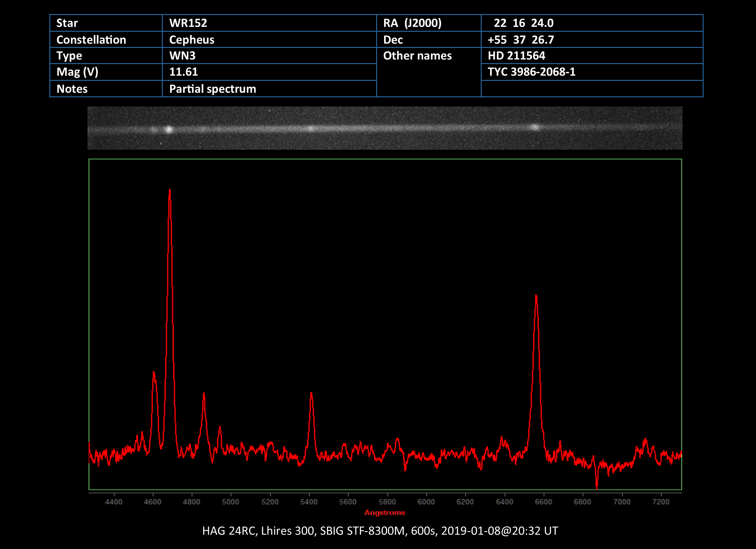
Task: Click the Partial spectrum notes text
Action: pyautogui.click(x=212, y=89)
